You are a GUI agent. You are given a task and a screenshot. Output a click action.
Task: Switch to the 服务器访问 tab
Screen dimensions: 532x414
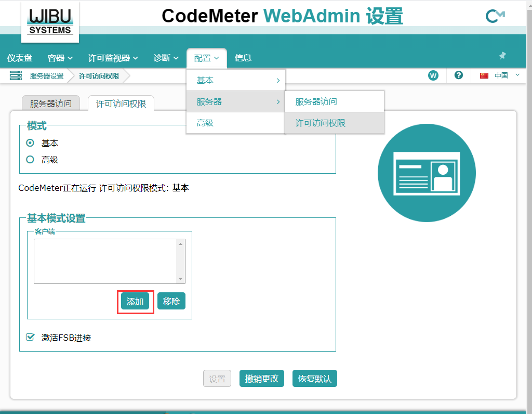point(51,103)
